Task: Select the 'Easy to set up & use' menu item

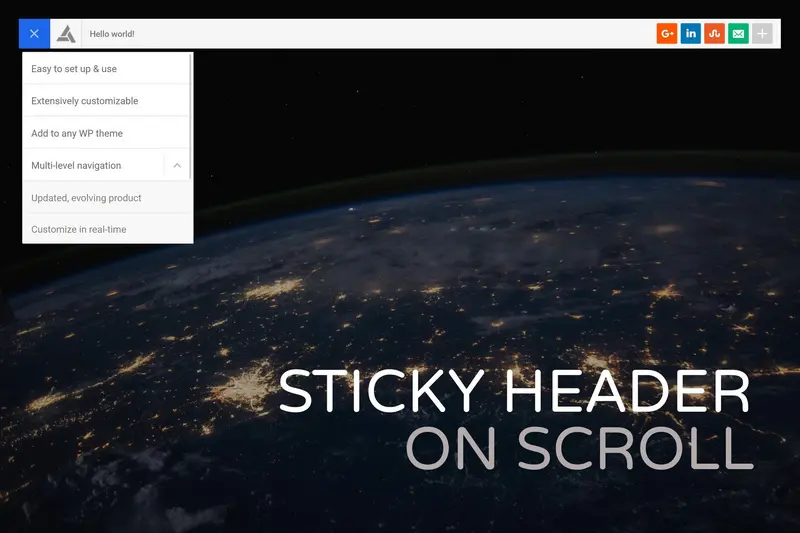Action: tap(74, 69)
